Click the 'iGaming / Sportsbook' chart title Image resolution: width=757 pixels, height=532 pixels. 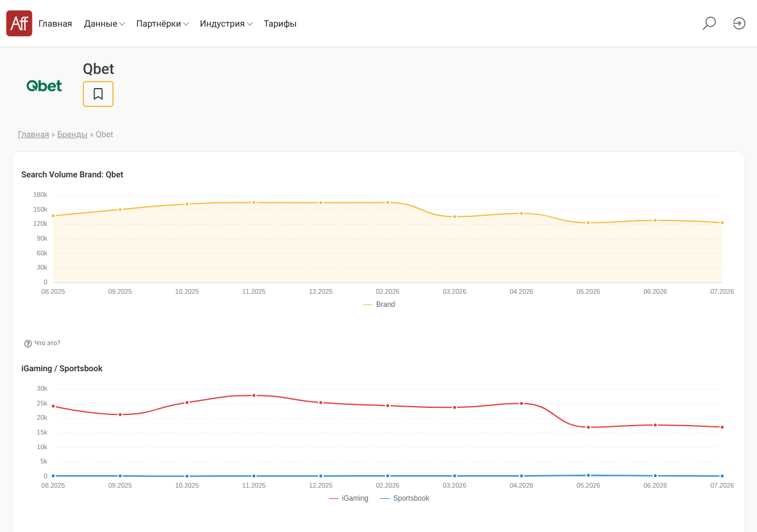pyautogui.click(x=62, y=368)
